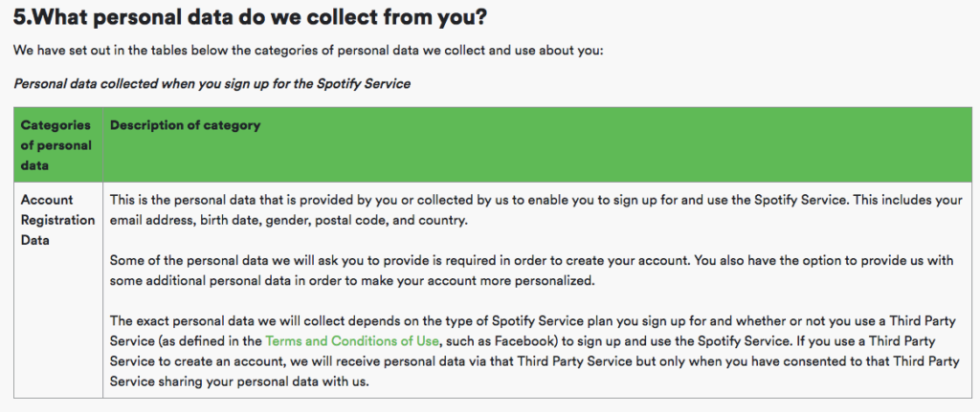
Task: Click the word Registration in the left column
Action: 57,220
